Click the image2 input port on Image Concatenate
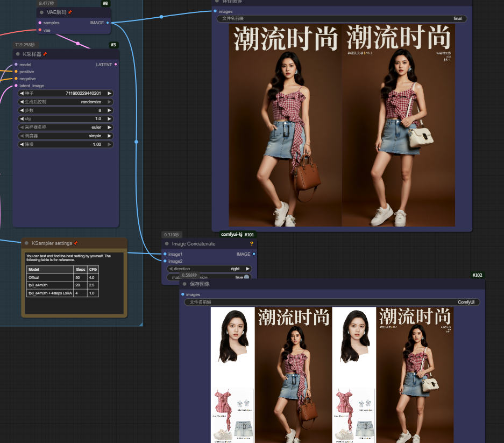504x443 pixels. coord(165,261)
